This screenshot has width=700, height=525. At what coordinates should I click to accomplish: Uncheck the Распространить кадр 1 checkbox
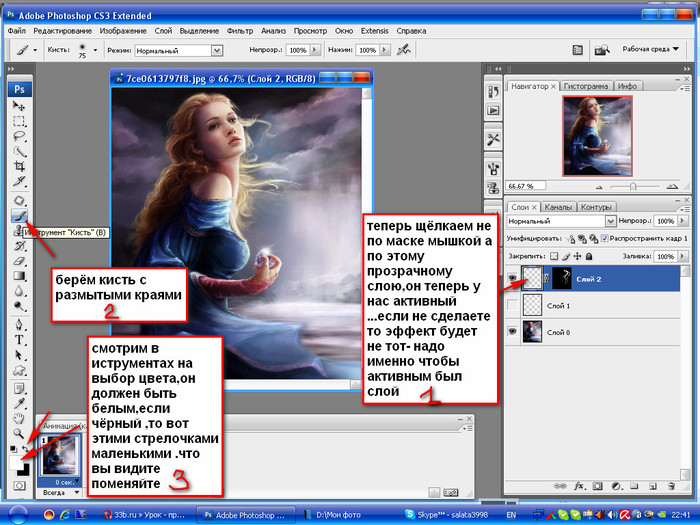click(604, 238)
